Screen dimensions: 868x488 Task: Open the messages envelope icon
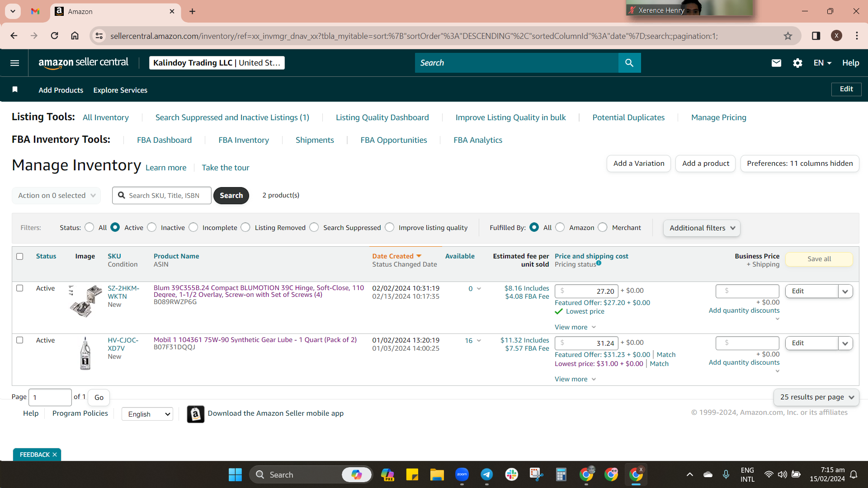pyautogui.click(x=776, y=63)
